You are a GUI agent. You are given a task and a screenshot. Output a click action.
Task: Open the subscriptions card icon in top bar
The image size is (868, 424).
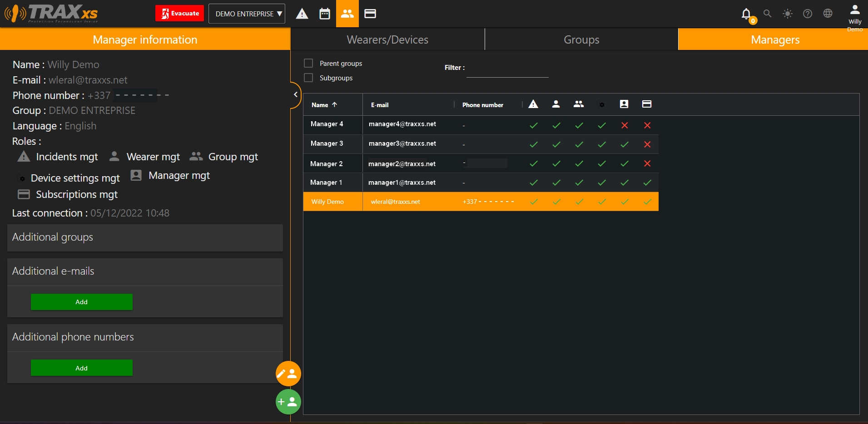[370, 14]
